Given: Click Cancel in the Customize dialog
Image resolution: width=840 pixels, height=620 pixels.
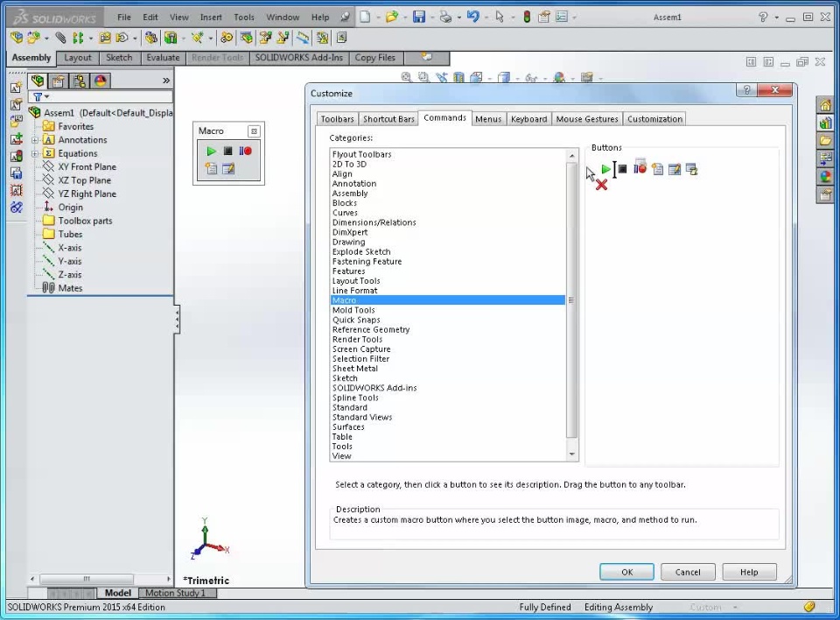Looking at the screenshot, I should point(688,572).
